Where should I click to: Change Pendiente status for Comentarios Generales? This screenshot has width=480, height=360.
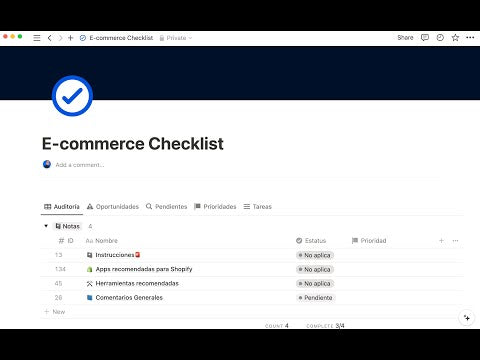click(315, 298)
